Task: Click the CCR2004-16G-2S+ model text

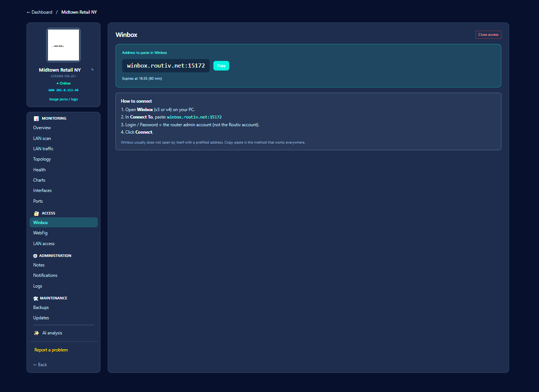Action: 63,76
